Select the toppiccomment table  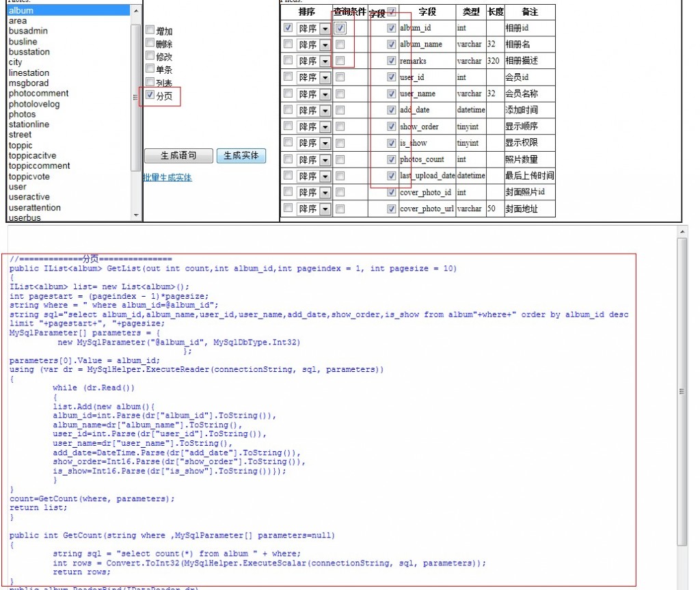[x=68, y=165]
